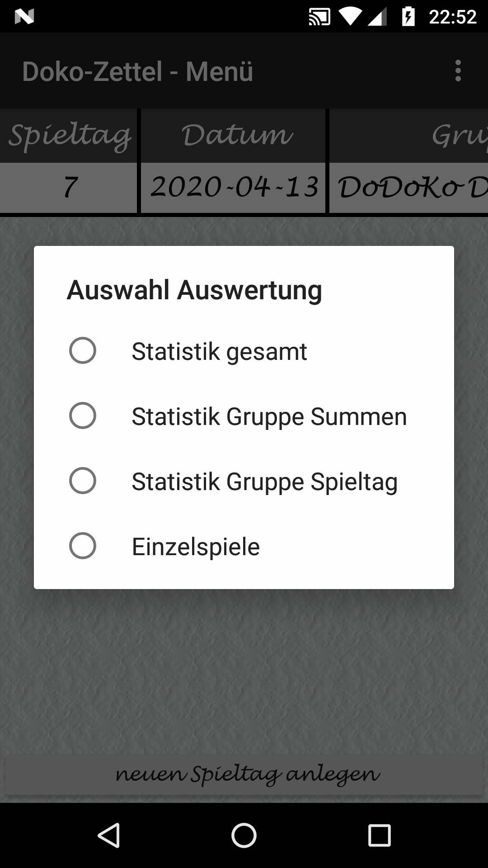Viewport: 488px width, 868px height.
Task: Select Statistik Gruppe Summen radio button
Action: click(83, 415)
